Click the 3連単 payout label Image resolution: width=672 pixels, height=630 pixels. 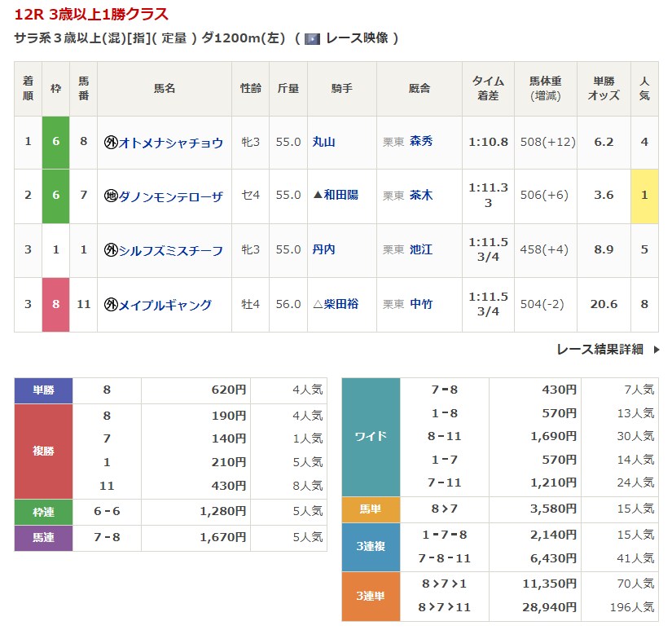371,596
